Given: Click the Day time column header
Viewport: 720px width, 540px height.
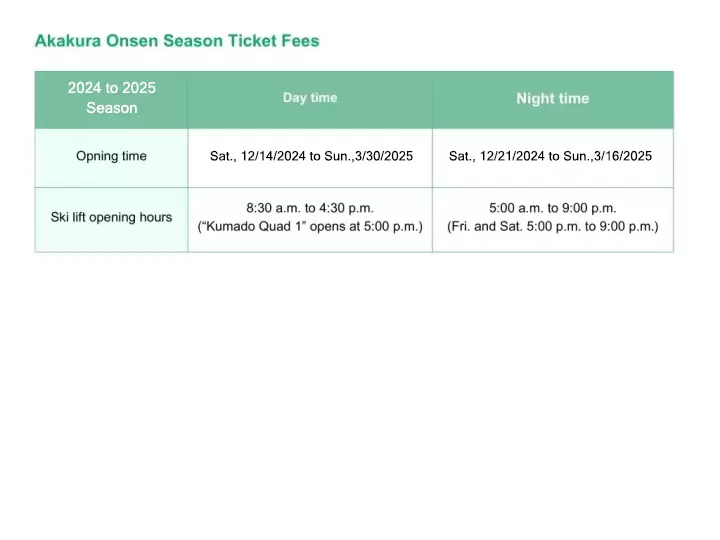Looking at the screenshot, I should coord(310,98).
